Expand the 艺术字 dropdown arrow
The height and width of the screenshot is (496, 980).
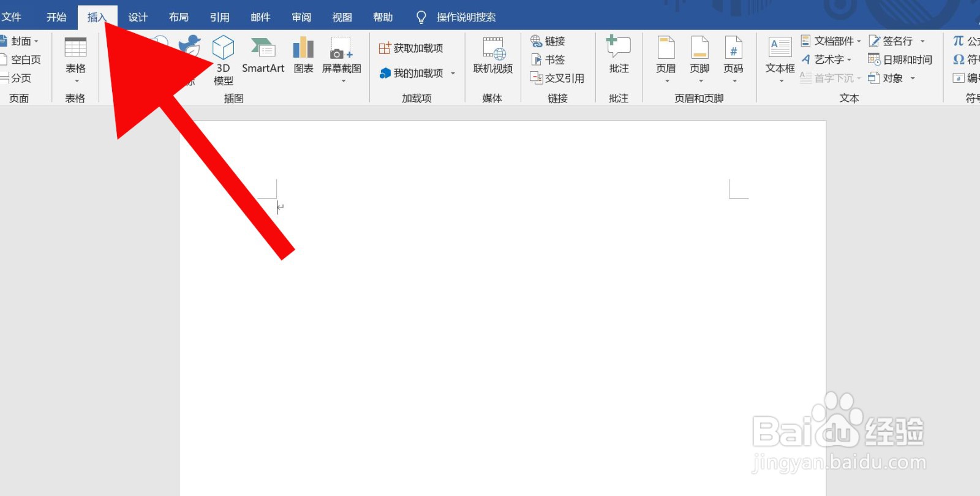tap(849, 60)
